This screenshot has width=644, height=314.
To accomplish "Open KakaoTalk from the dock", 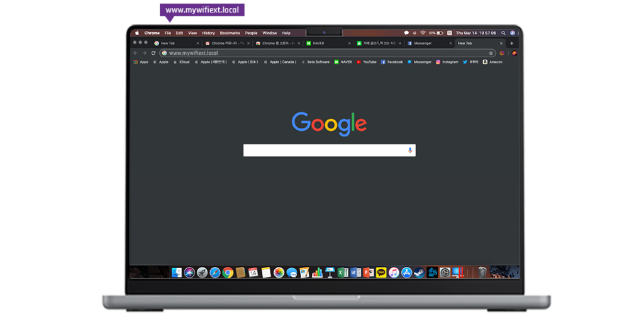I will 381,272.
